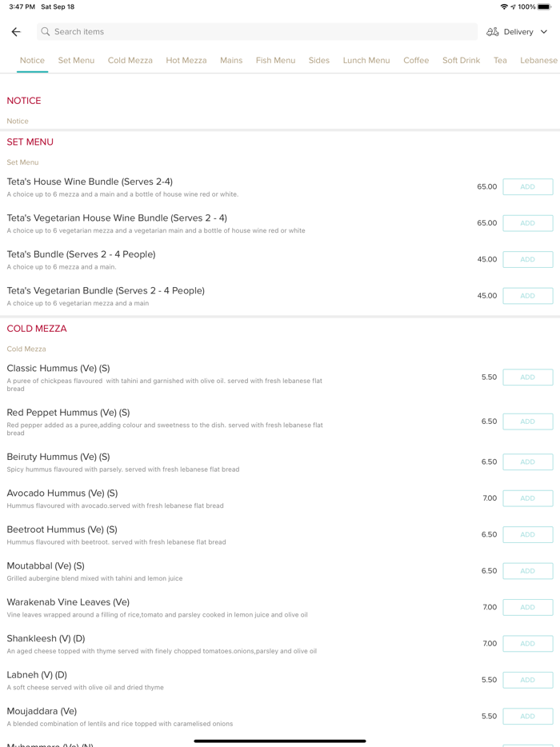Select the Soft Drink tab
The width and height of the screenshot is (560, 747).
(x=461, y=60)
